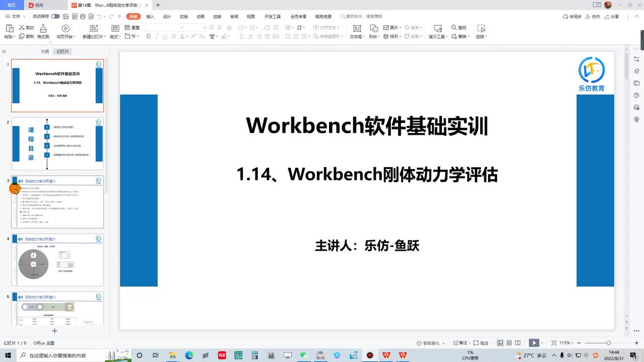This screenshot has width=644, height=362.
Task: Toggle Italic formatting button
Action: click(x=157, y=36)
